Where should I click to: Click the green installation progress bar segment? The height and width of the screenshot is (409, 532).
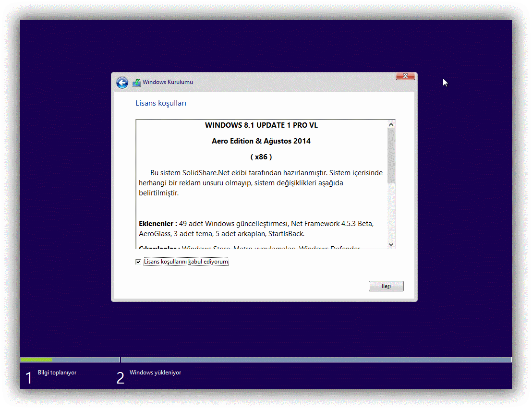tap(36, 360)
